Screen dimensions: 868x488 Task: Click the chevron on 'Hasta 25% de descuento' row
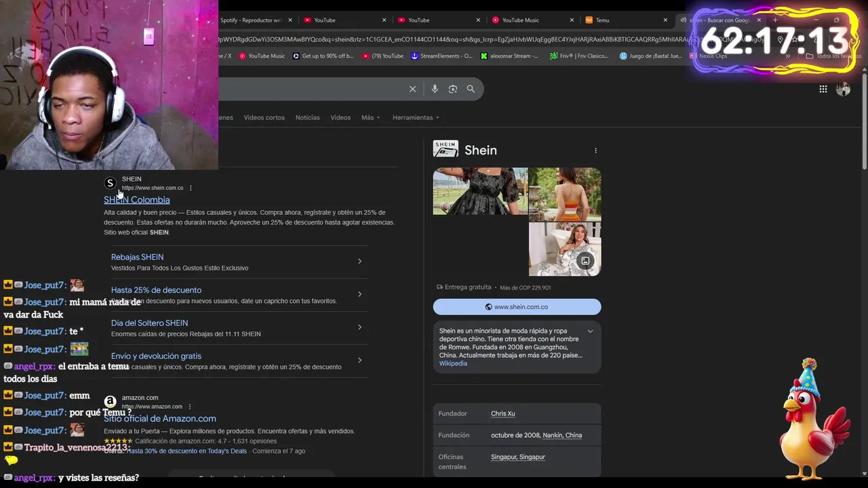point(359,294)
